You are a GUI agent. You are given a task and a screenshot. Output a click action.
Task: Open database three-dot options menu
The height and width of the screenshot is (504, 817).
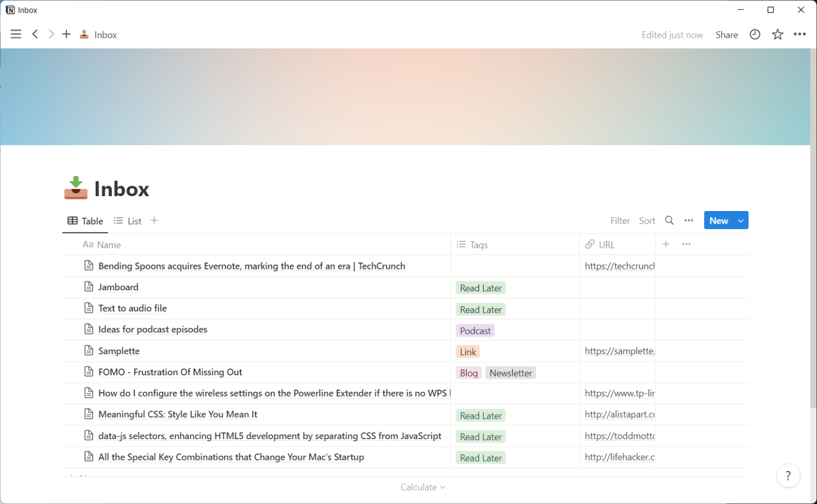point(689,221)
